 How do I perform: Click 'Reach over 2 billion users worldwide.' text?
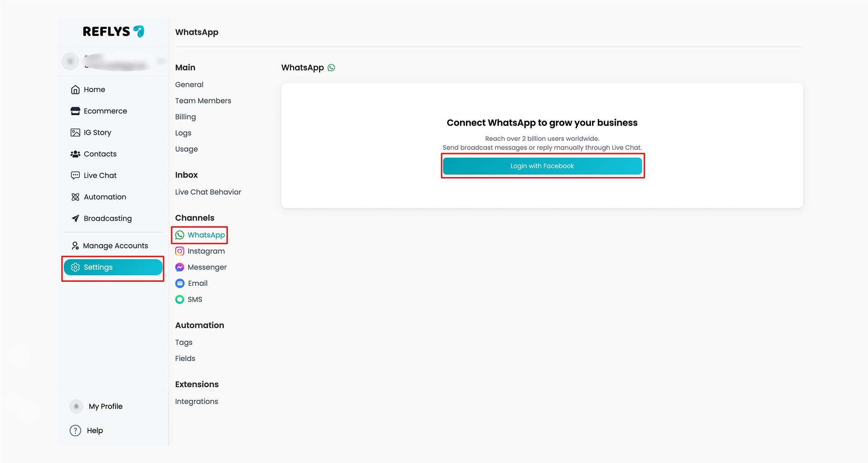click(x=542, y=139)
